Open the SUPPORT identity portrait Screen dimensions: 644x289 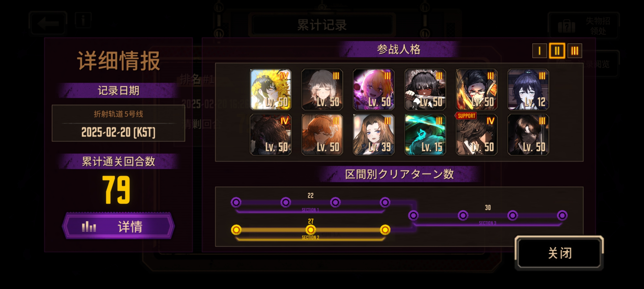pyautogui.click(x=477, y=135)
